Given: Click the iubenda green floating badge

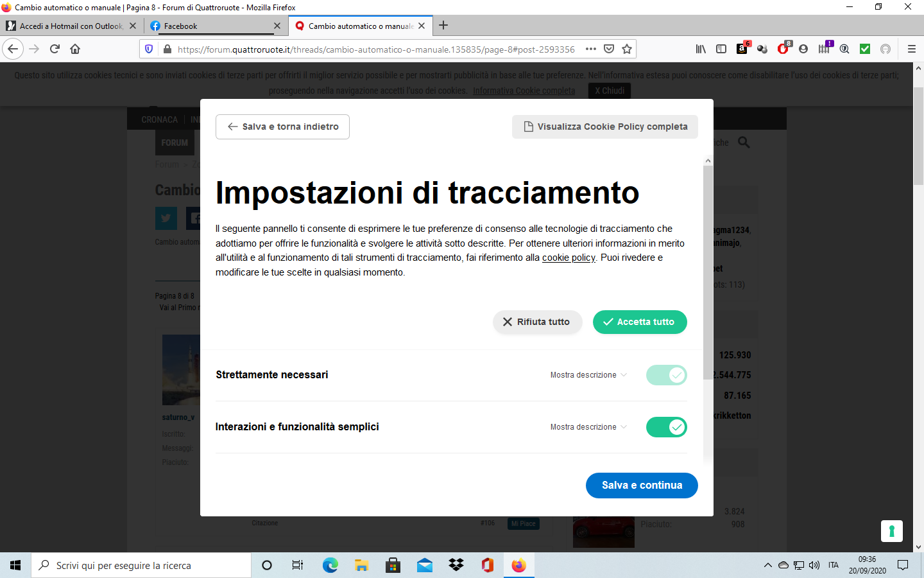Looking at the screenshot, I should click(892, 531).
